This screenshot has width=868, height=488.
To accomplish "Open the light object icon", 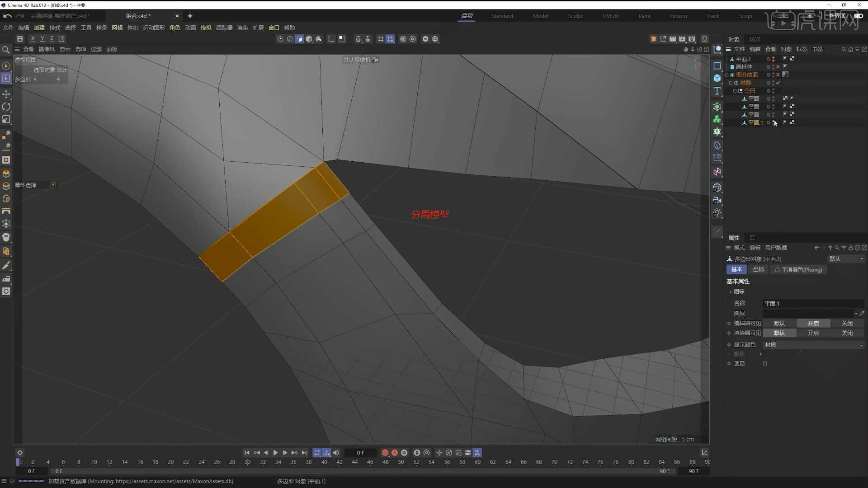I will pyautogui.click(x=717, y=213).
